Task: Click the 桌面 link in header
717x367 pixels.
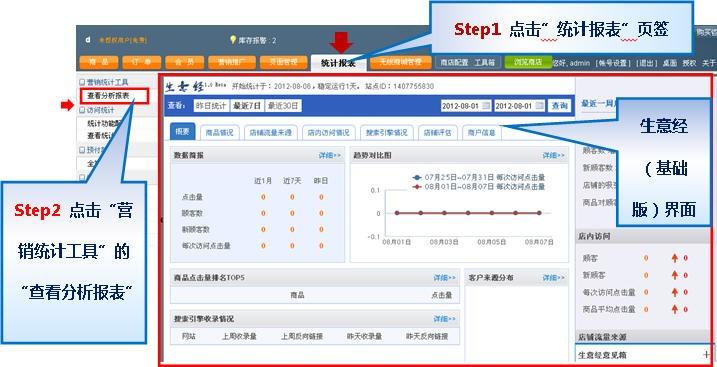Action: click(x=669, y=63)
